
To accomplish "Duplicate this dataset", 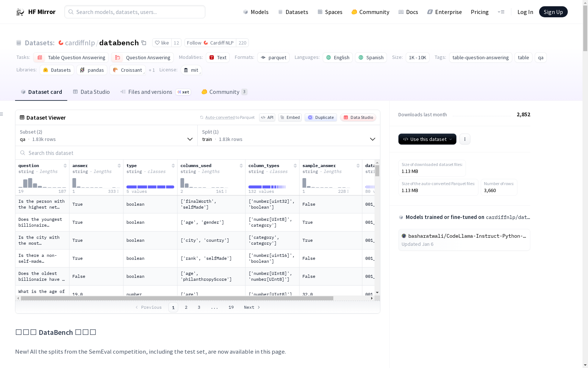I will [321, 117].
